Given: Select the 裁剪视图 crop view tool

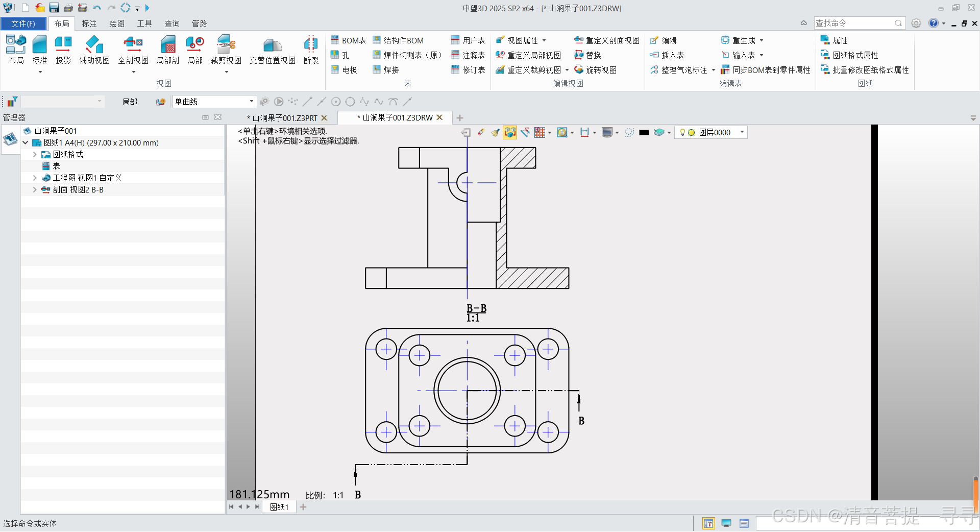Looking at the screenshot, I should pos(226,50).
